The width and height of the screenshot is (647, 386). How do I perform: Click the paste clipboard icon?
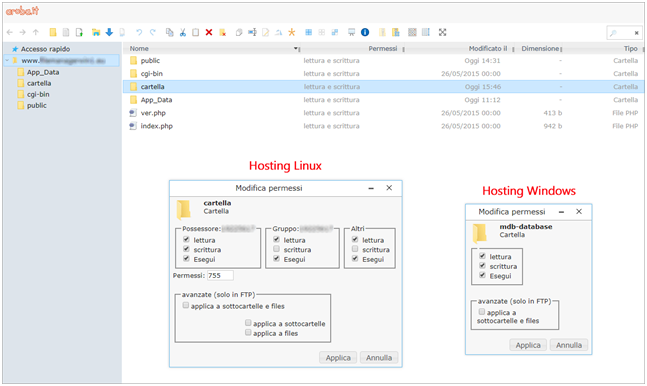[196, 32]
